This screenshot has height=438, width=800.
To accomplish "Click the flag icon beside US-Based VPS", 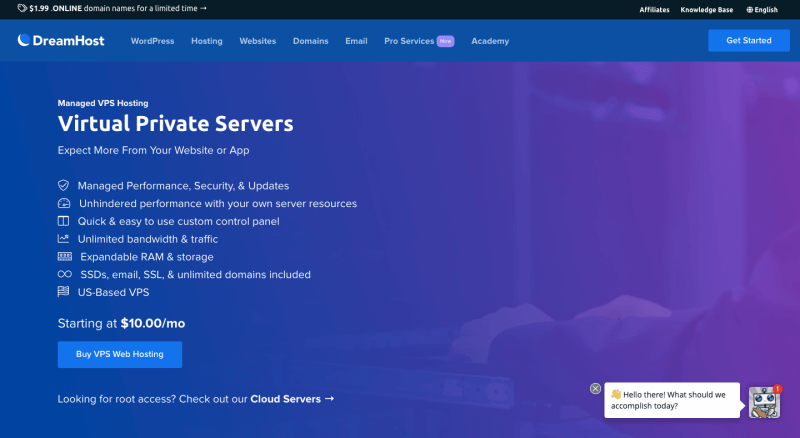I will 63,291.
